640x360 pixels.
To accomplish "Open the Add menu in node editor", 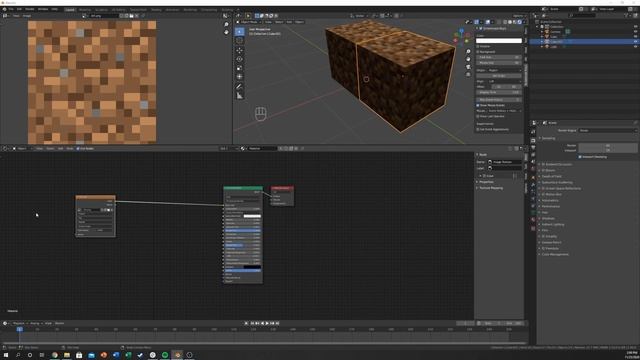I will pos(60,149).
